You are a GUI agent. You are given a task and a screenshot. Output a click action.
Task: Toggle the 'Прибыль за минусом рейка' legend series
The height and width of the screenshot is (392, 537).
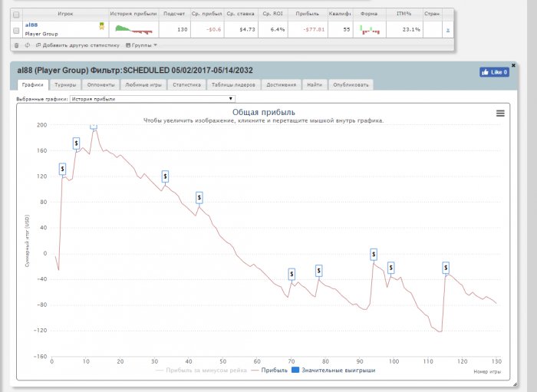(201, 370)
